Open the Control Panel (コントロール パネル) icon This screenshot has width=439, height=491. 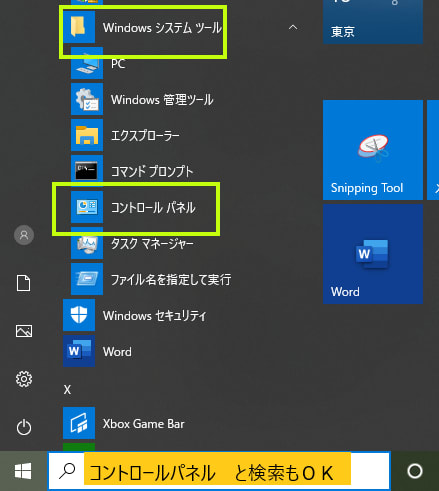pos(87,207)
